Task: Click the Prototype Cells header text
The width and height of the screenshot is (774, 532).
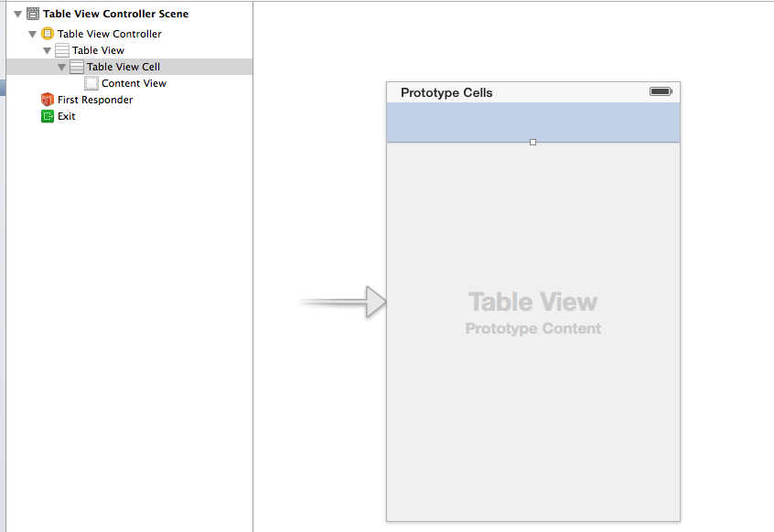Action: pyautogui.click(x=446, y=93)
